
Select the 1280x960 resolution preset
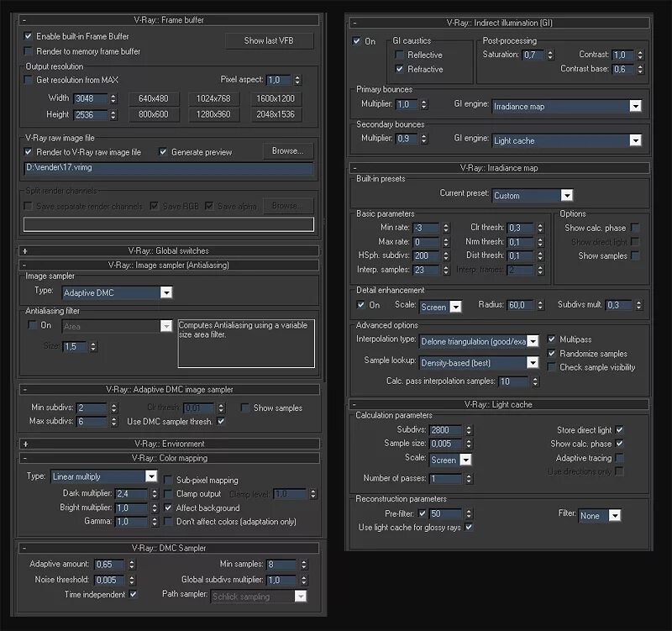pyautogui.click(x=213, y=114)
